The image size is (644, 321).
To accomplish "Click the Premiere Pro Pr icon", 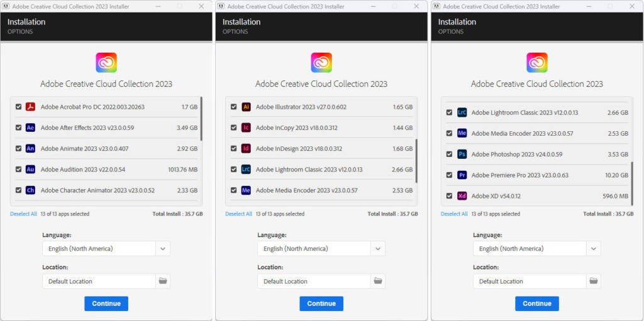I will [x=462, y=175].
